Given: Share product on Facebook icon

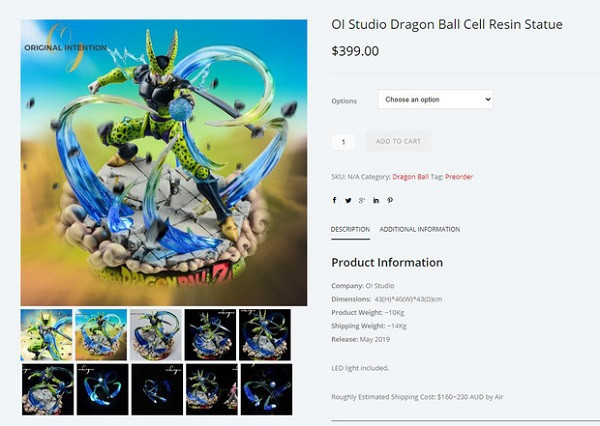Looking at the screenshot, I should click(334, 200).
